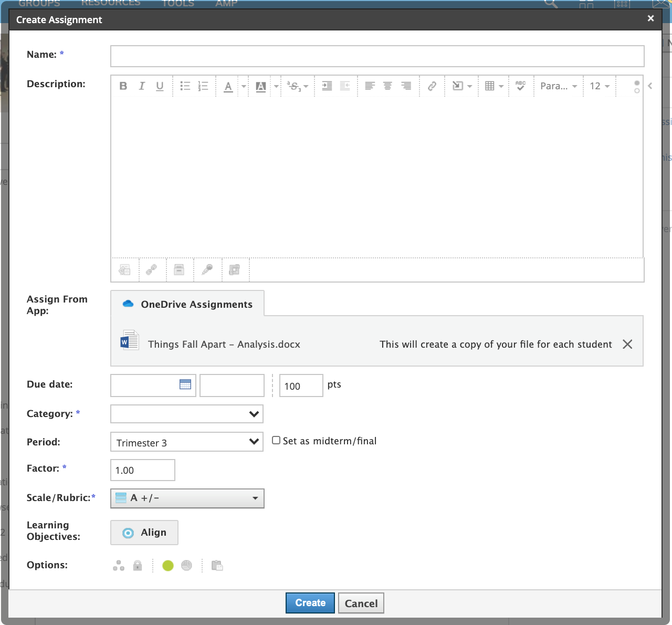This screenshot has height=625, width=672.
Task: Click the Create button
Action: (310, 603)
